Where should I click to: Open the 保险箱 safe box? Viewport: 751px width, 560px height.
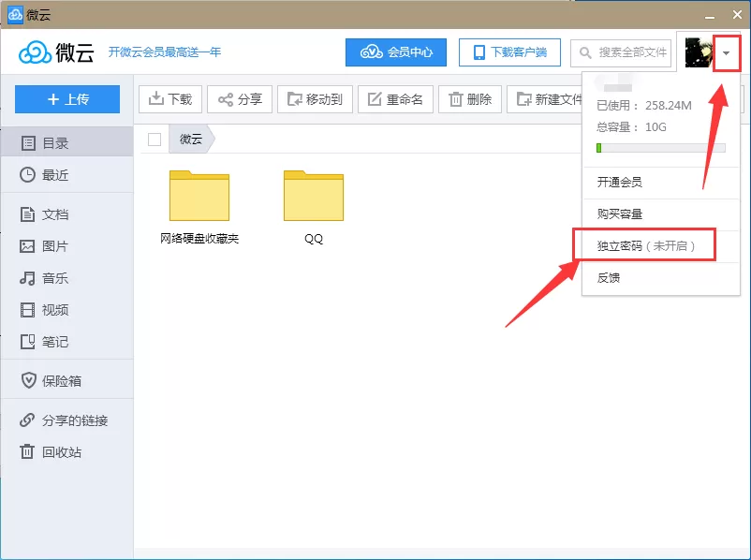[x=66, y=381]
